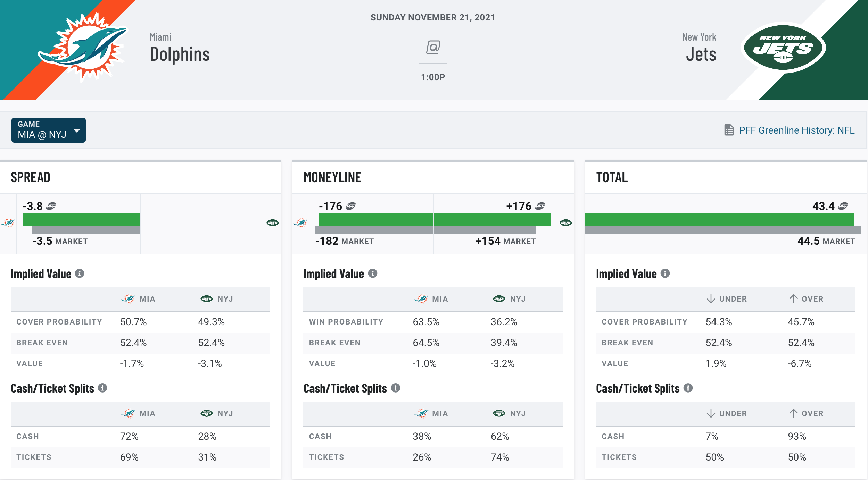868x480 pixels.
Task: Click total cash split 7% for under
Action: [712, 436]
